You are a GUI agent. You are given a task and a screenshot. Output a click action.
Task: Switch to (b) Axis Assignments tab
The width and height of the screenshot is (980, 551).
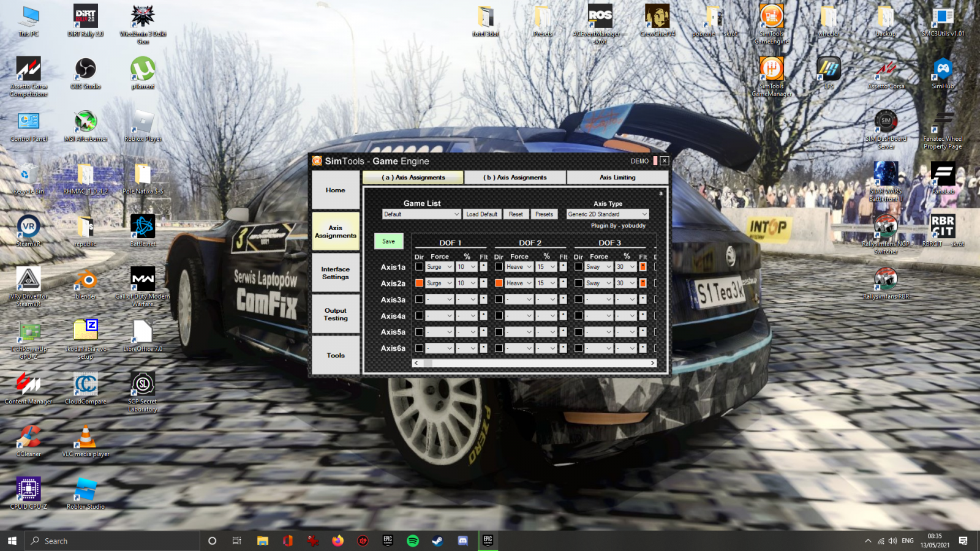(x=515, y=178)
